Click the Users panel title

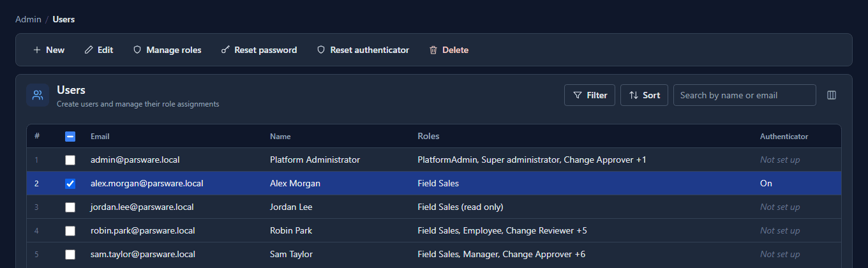(71, 90)
